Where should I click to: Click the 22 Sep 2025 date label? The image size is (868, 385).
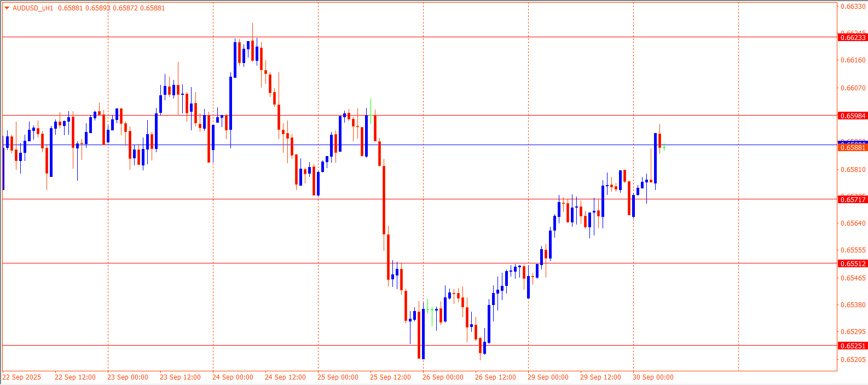pos(22,377)
